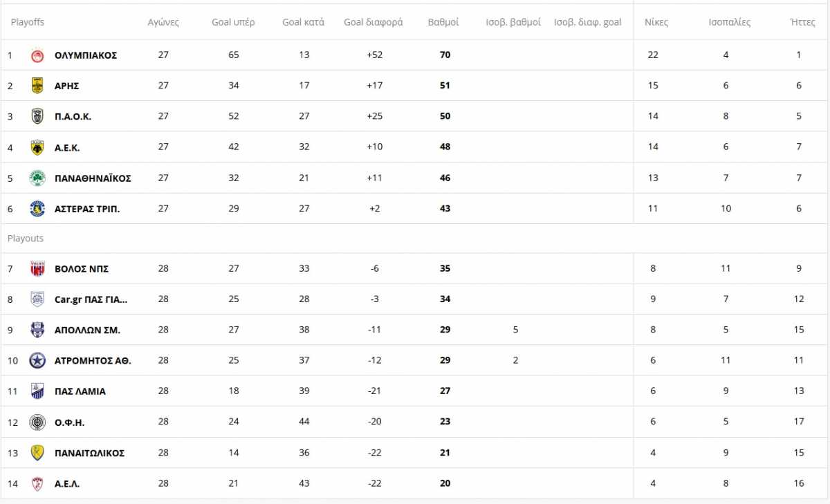Click the Aris team crest

37,86
